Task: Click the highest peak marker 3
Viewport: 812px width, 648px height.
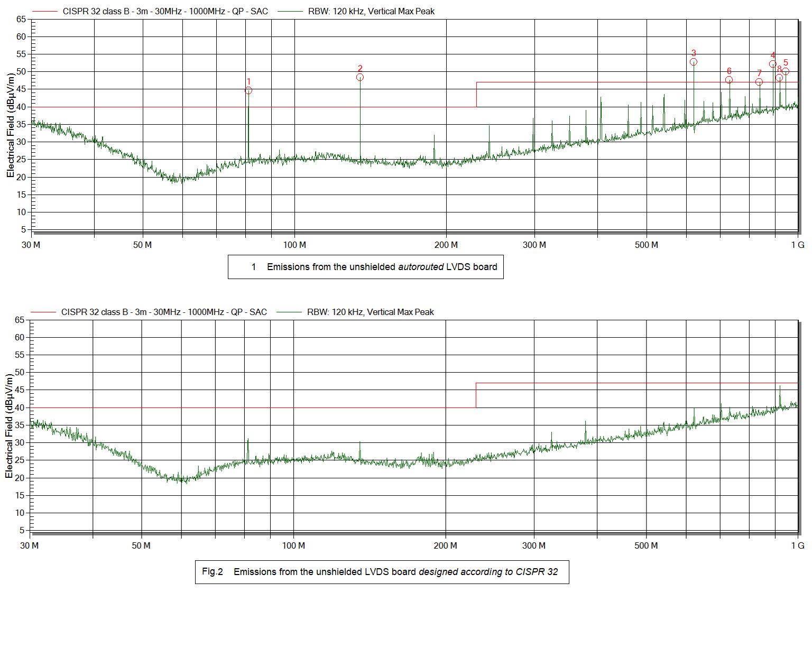Action: tap(694, 62)
